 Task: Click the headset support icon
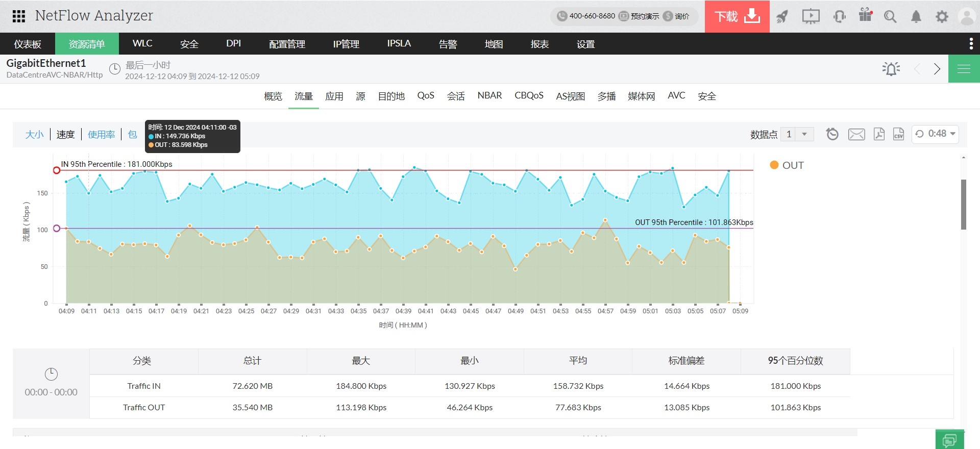(x=839, y=17)
